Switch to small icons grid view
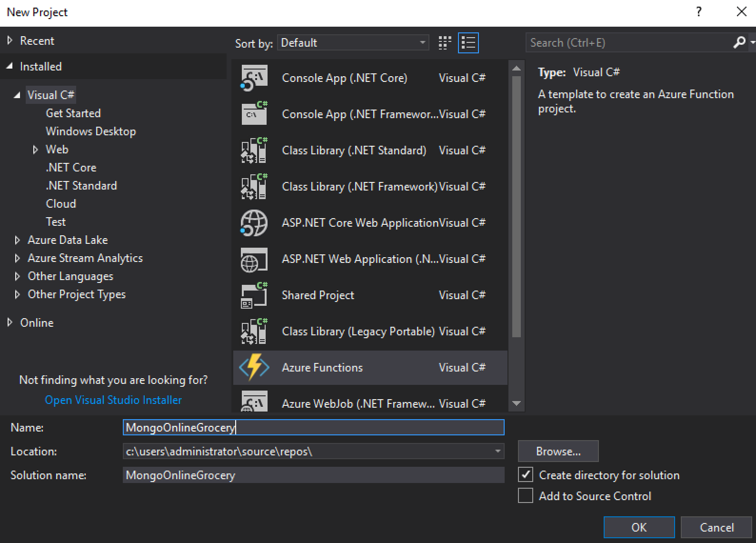The width and height of the screenshot is (756, 543). coord(445,43)
